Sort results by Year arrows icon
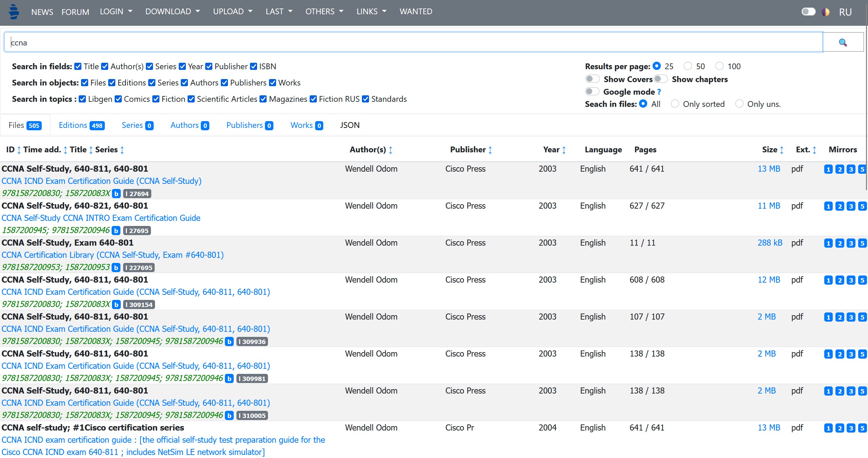The image size is (868, 458). pos(564,150)
